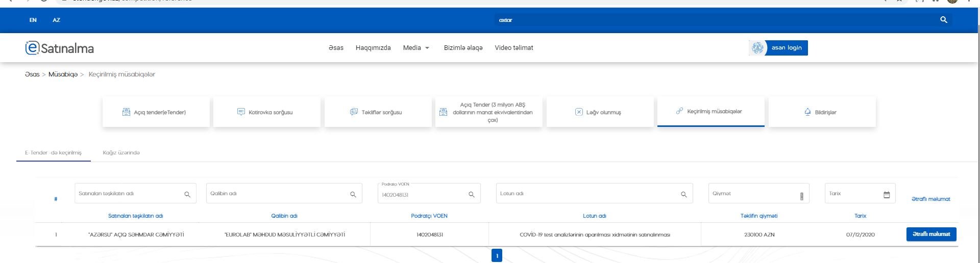Screen dimensions: 980x263
Task: Focus the Podratçı VOEN input with 1402048131
Action: click(x=429, y=193)
